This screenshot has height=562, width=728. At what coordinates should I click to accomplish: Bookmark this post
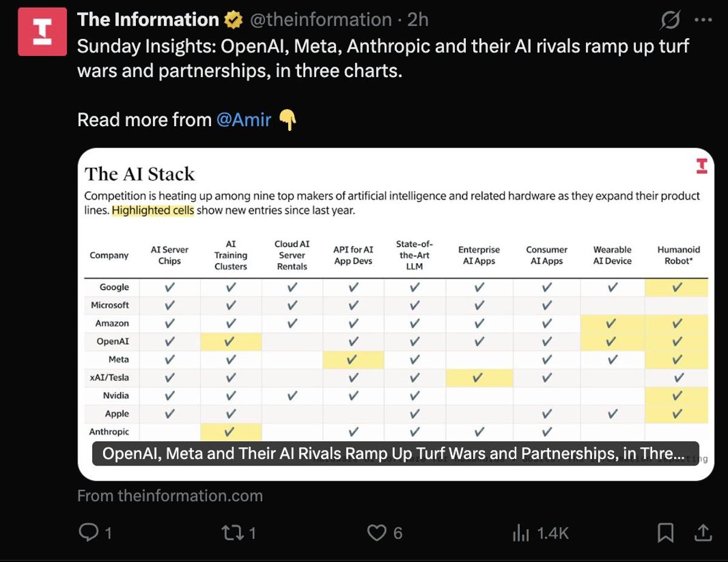coord(665,532)
